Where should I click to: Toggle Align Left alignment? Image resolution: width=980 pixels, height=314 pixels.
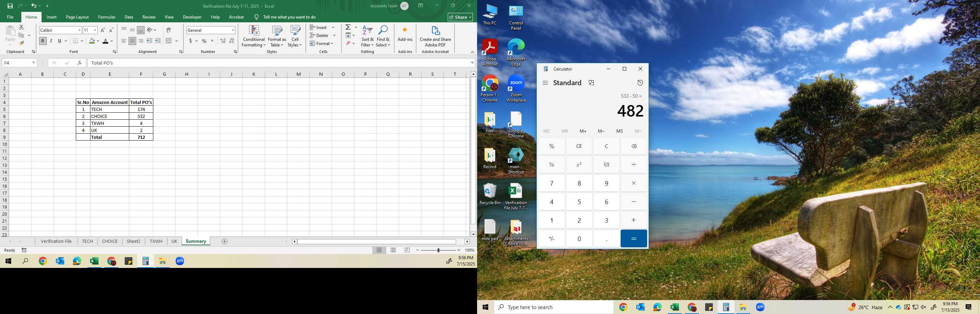124,41
